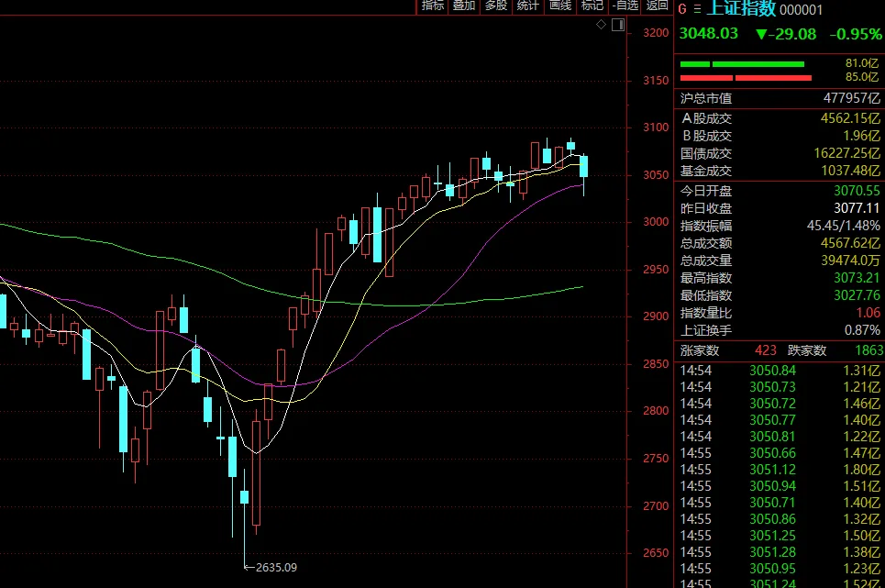This screenshot has height=588, width=885.
Task: Click the 基金成交 value 1037.48亿
Action: 850,171
